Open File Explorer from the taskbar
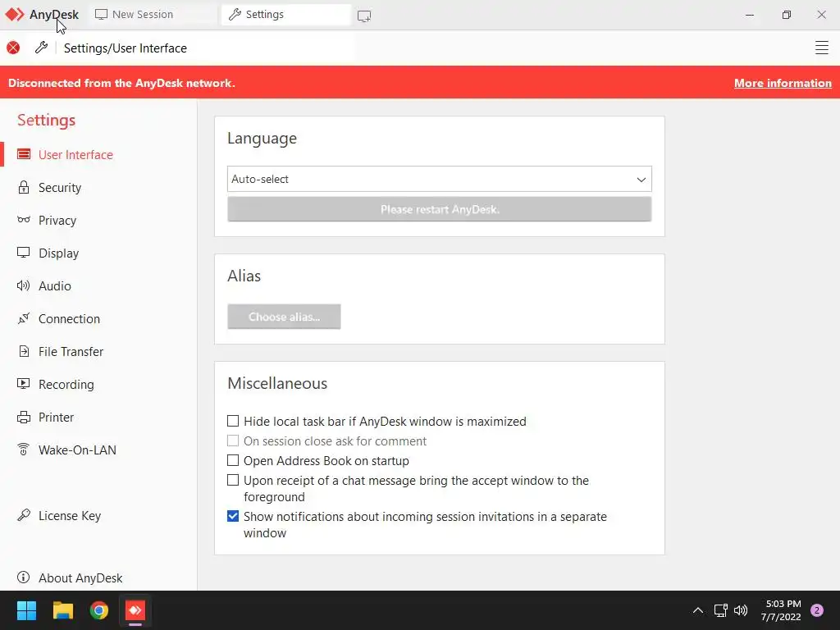This screenshot has height=630, width=840. click(x=62, y=610)
